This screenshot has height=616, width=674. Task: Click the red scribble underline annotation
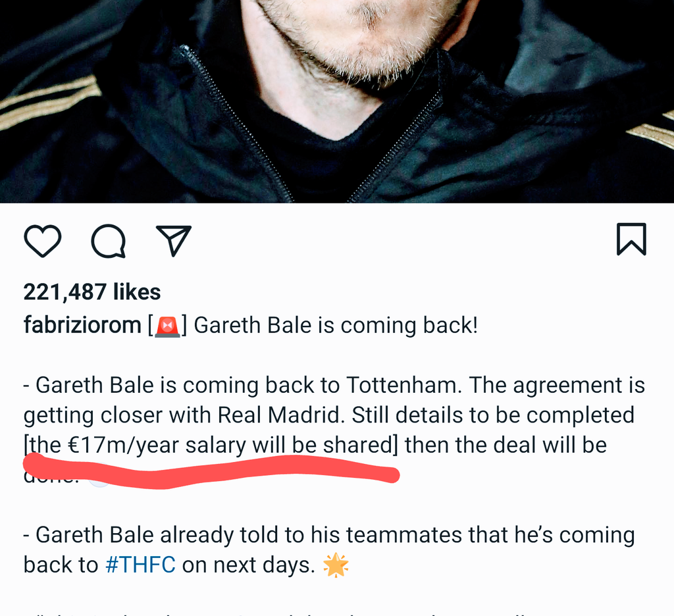tap(211, 472)
